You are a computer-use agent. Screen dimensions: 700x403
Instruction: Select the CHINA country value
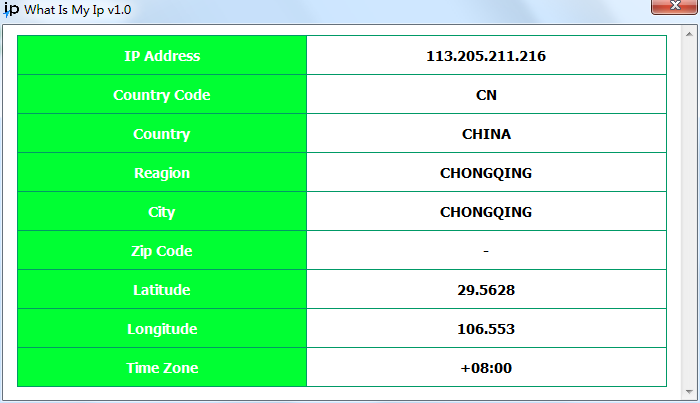(x=486, y=134)
